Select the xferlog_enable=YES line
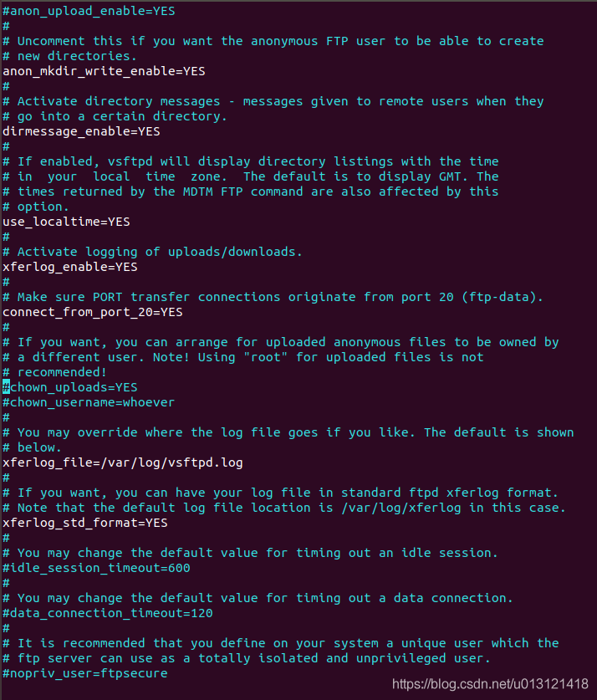This screenshot has width=597, height=700. click(x=70, y=267)
